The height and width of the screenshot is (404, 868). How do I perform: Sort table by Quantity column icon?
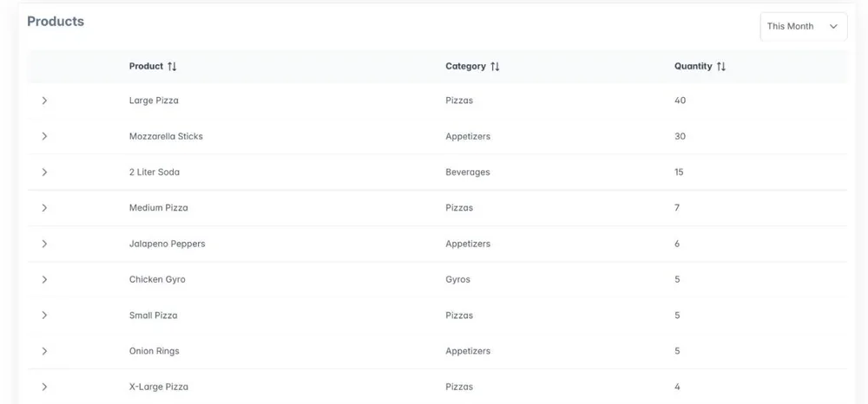point(720,66)
